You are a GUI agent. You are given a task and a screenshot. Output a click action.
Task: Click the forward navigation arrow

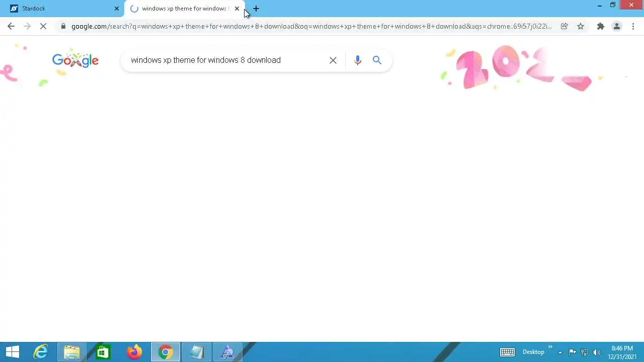(27, 26)
